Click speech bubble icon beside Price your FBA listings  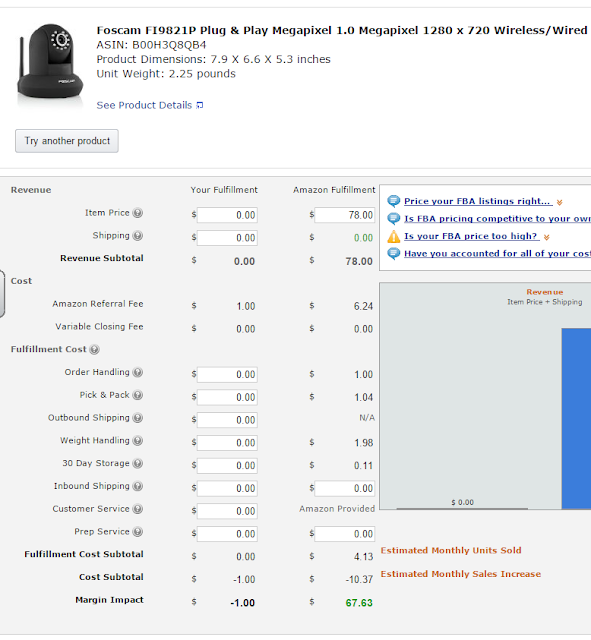pos(393,201)
